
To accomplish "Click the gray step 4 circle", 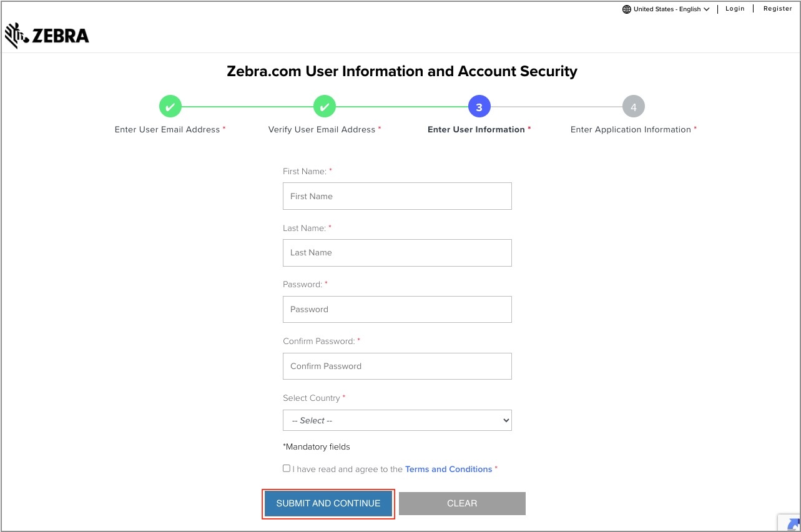I will pos(633,107).
